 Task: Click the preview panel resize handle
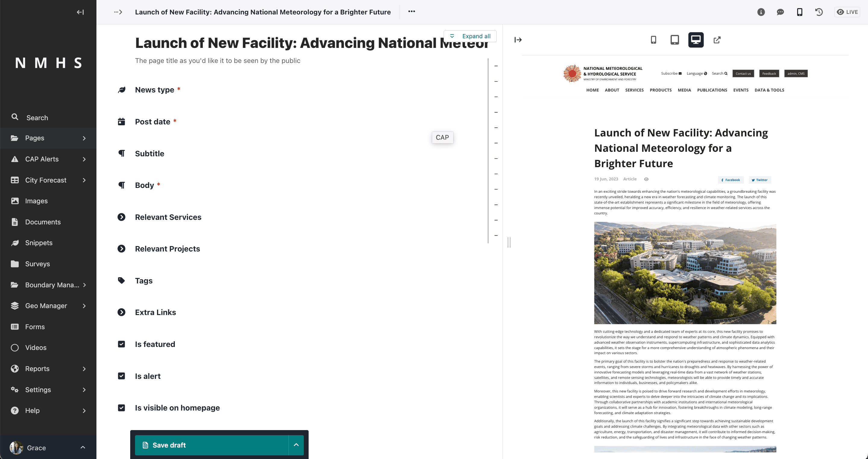509,242
